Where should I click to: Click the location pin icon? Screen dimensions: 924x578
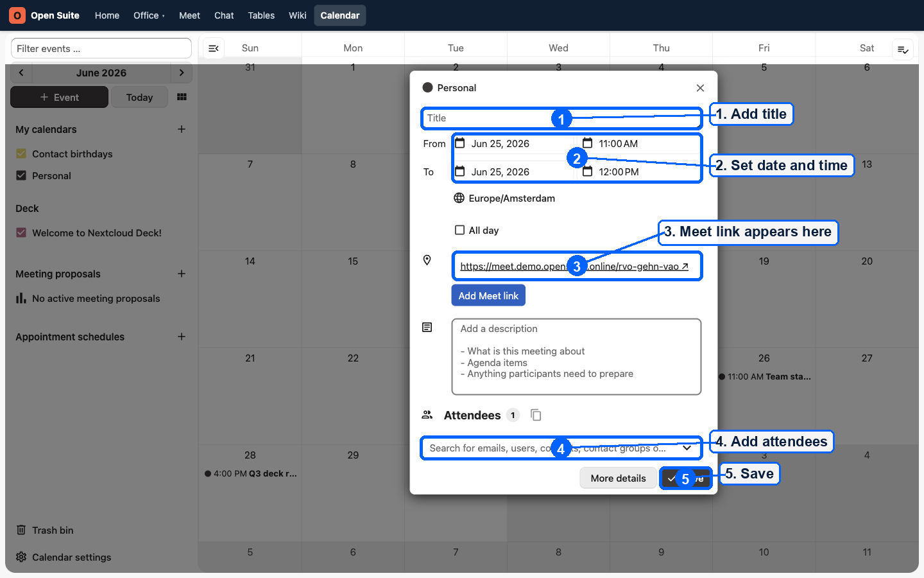click(x=427, y=260)
